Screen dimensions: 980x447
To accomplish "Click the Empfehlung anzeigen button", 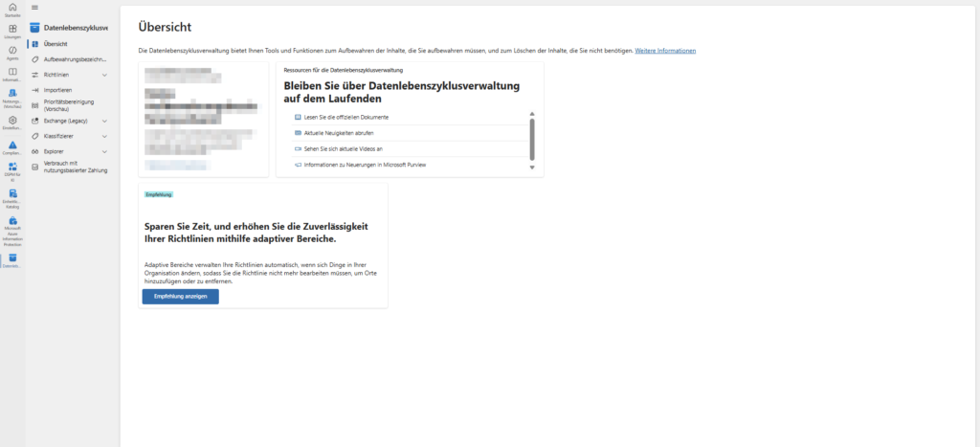I will click(x=180, y=297).
